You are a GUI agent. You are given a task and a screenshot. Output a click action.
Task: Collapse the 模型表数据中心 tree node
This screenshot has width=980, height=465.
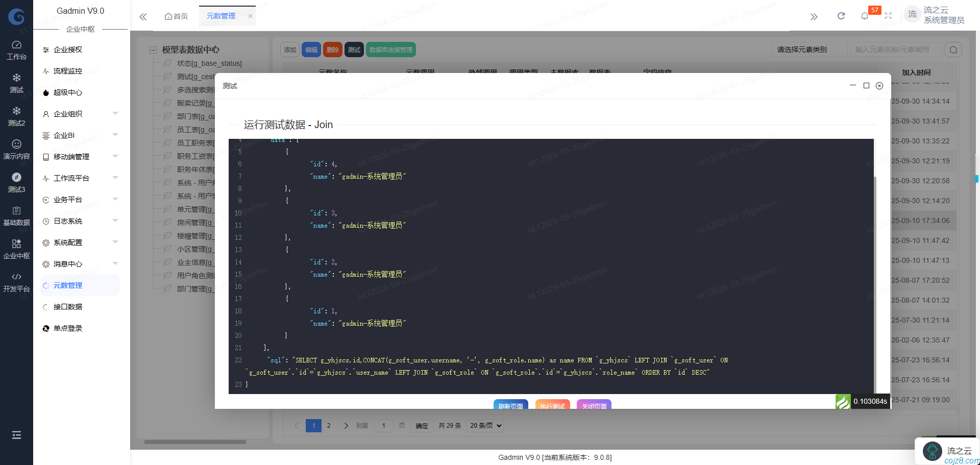(x=153, y=50)
